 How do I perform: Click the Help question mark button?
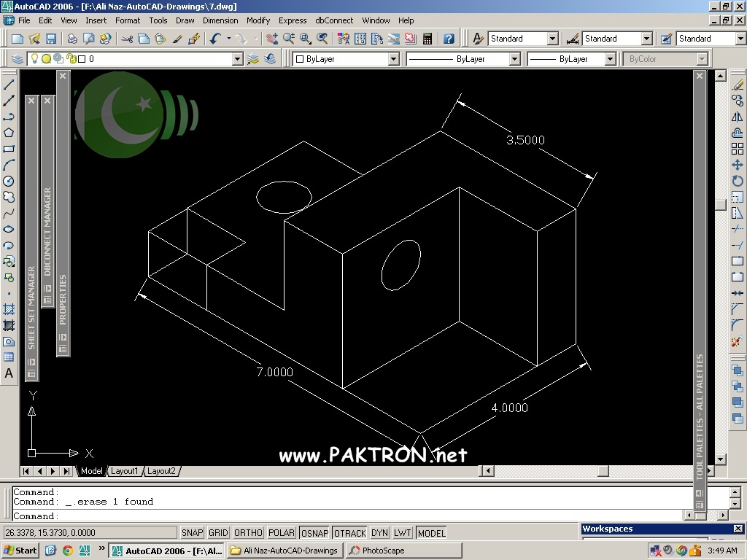click(x=450, y=38)
